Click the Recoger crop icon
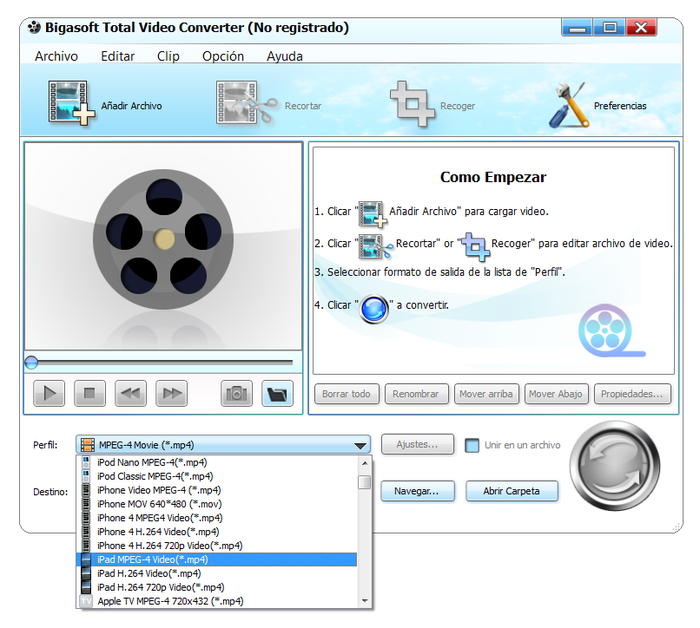The image size is (700, 628). click(x=412, y=104)
